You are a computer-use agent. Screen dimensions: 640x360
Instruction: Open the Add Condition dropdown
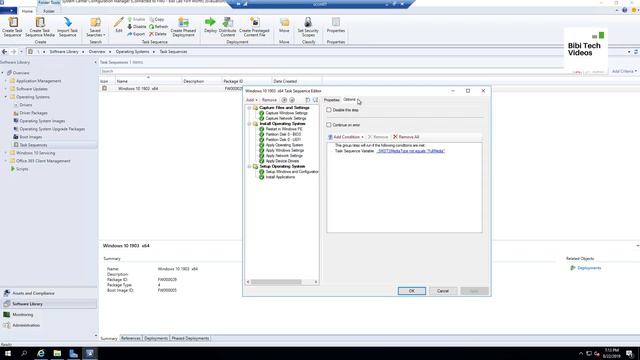346,137
